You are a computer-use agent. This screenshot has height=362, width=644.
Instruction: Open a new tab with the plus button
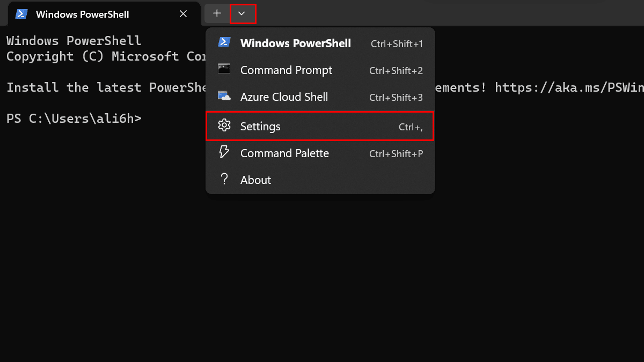217,13
